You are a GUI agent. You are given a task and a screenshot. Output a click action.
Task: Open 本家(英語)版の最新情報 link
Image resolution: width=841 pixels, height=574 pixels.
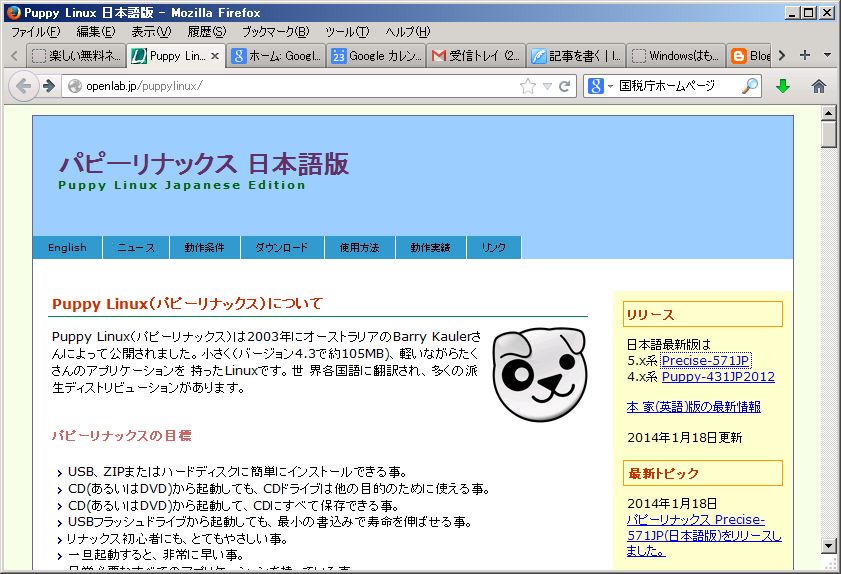[694, 407]
